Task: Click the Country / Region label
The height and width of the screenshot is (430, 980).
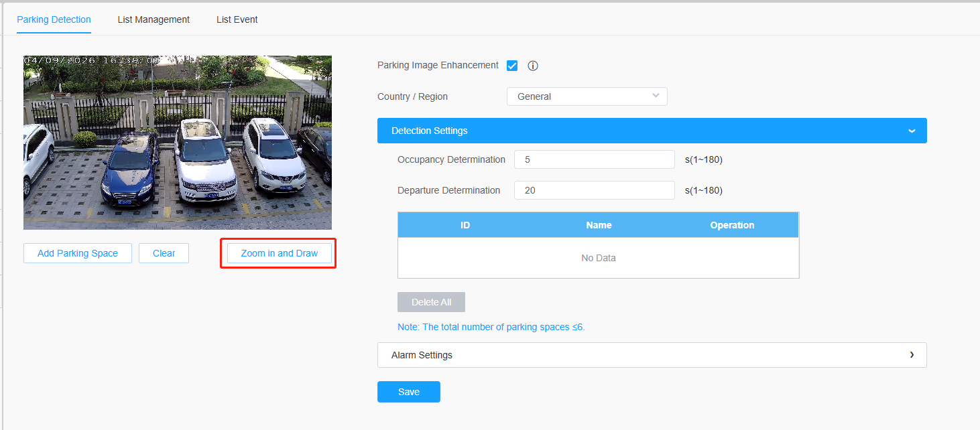Action: 412,96
